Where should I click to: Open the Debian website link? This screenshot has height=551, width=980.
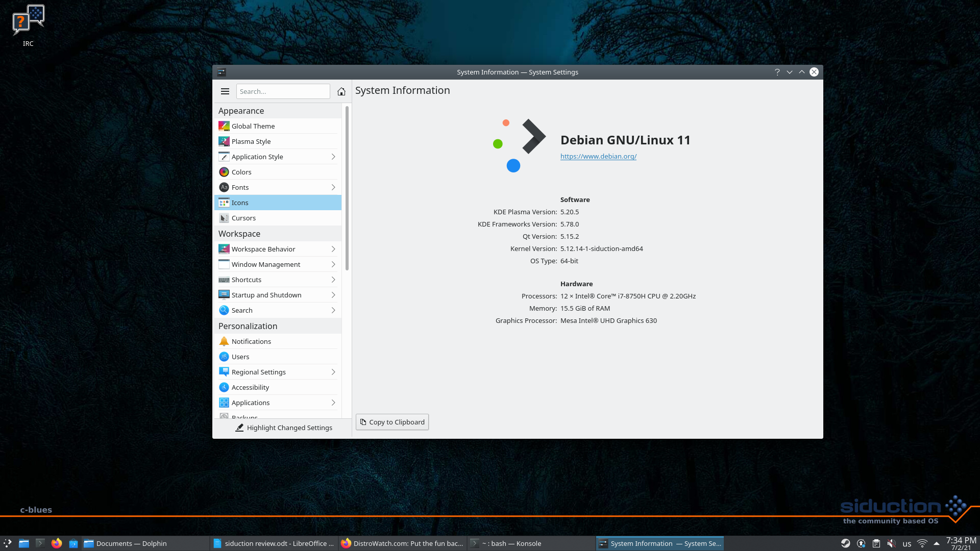point(598,156)
